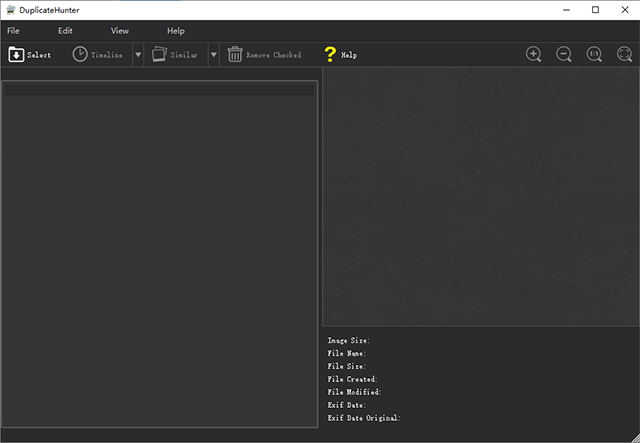Click the file list header bar
Screen dimensions: 640x443
(160, 90)
